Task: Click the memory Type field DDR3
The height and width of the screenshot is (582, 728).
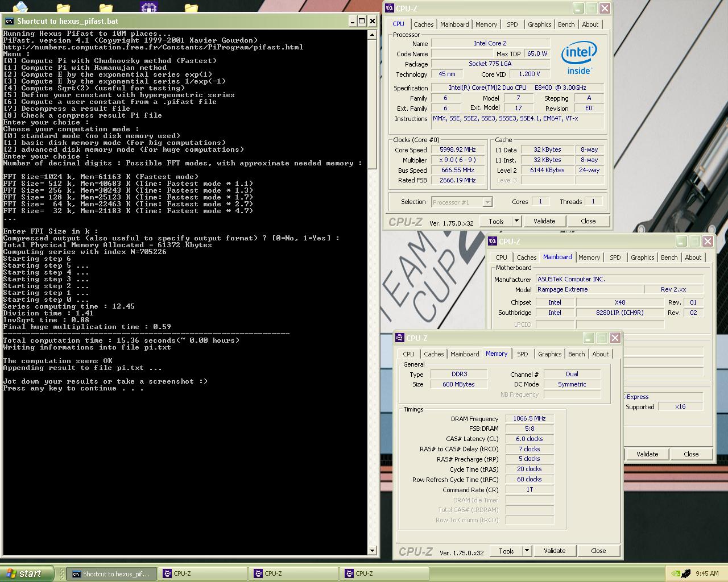Action: 459,374
